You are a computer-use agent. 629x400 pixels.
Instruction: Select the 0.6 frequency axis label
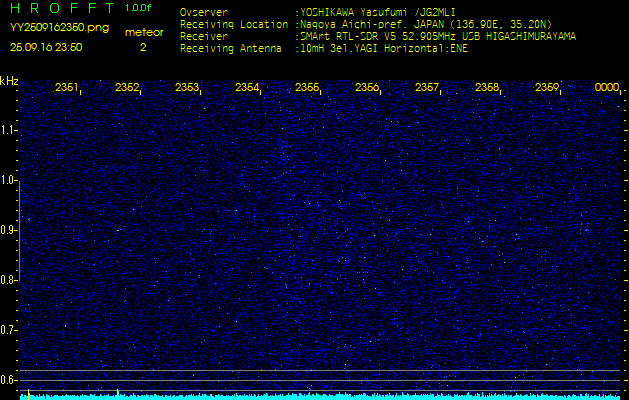point(9,380)
